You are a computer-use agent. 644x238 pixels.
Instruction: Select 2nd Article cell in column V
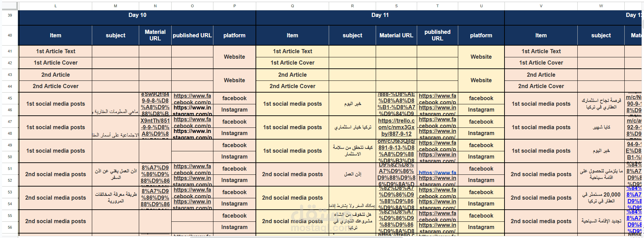pyautogui.click(x=541, y=75)
